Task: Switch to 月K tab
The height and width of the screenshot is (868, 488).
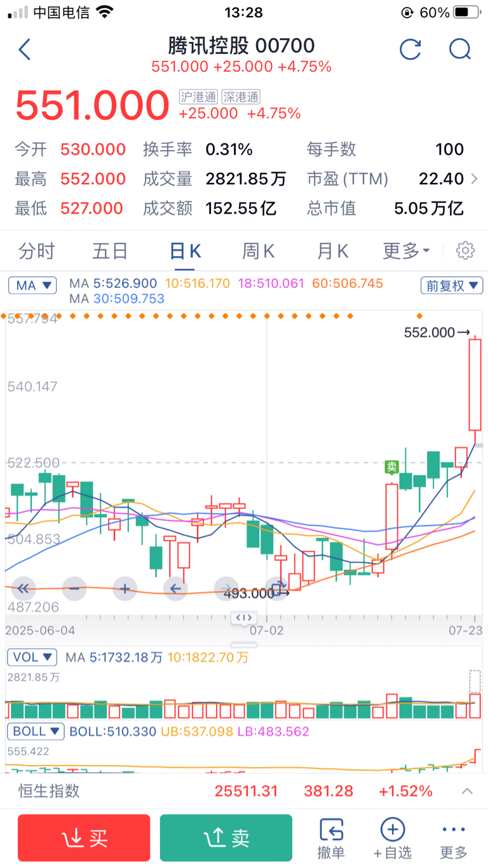Action: (333, 251)
